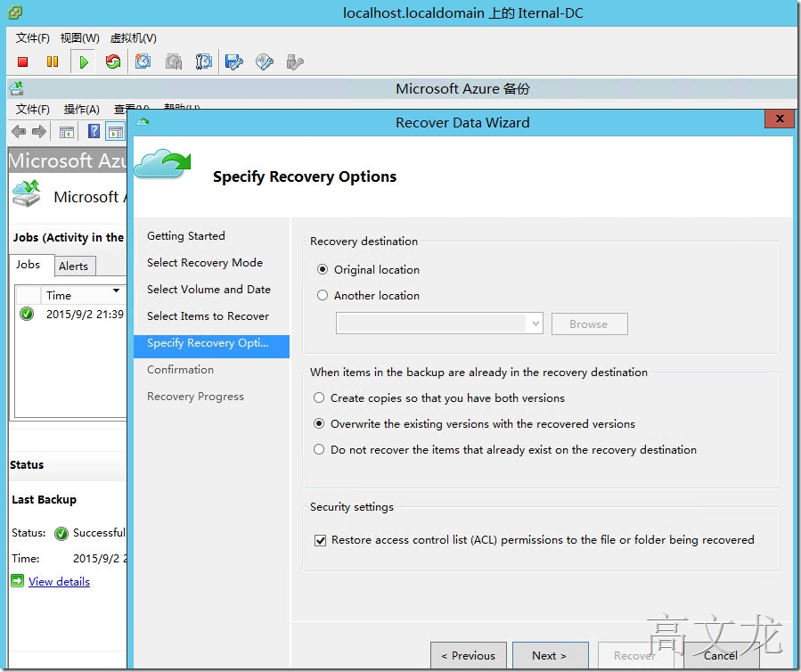The height and width of the screenshot is (672, 801).
Task: Select Original location radio button
Action: pos(323,269)
